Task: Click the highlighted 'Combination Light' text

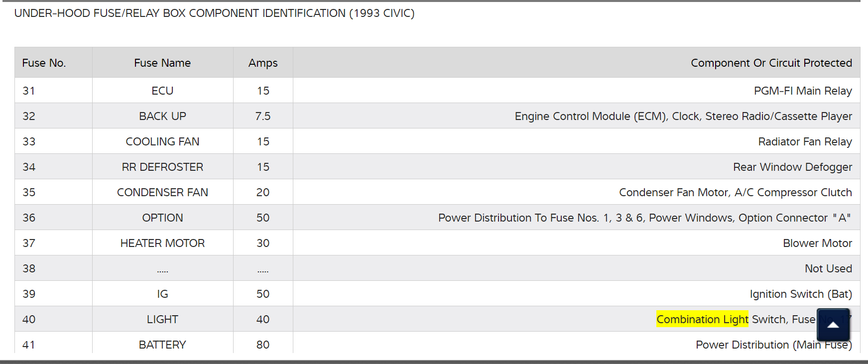Action: coord(702,319)
